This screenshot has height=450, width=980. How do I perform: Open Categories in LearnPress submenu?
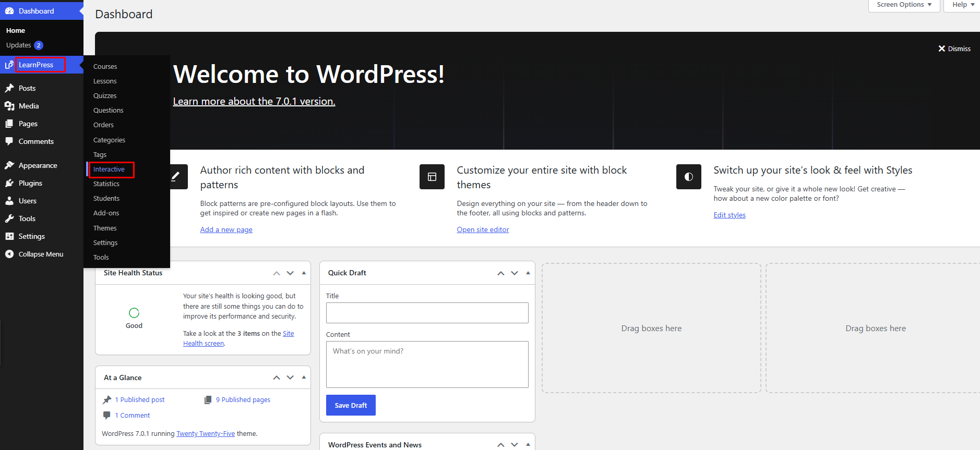(110, 140)
